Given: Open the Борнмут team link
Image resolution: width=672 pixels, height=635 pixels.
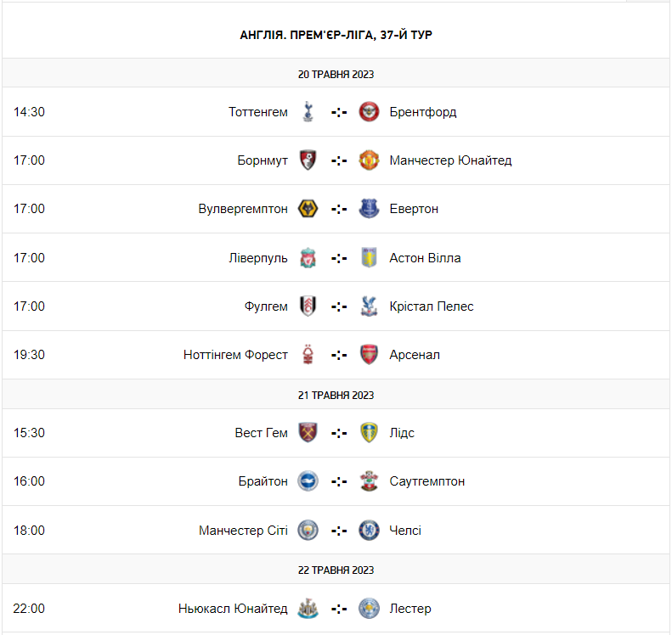Looking at the screenshot, I should pos(263,160).
